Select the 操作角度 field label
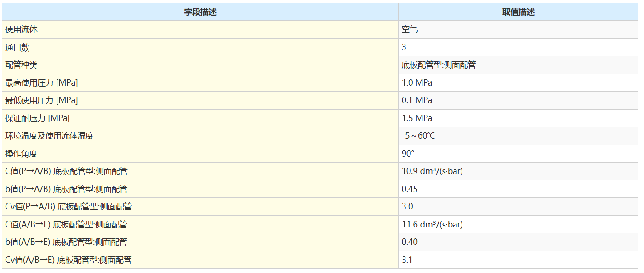Image resolution: width=644 pixels, height=273 pixels. pos(21,153)
